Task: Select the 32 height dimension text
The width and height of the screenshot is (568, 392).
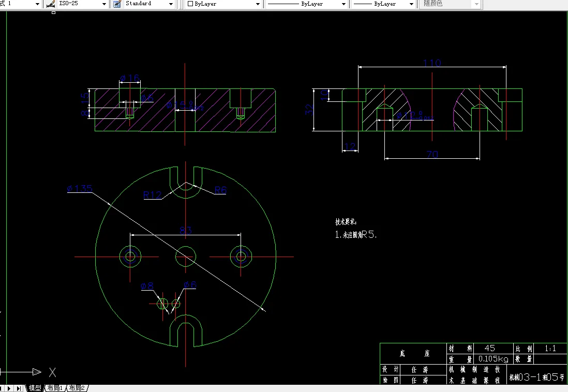Action: [309, 110]
